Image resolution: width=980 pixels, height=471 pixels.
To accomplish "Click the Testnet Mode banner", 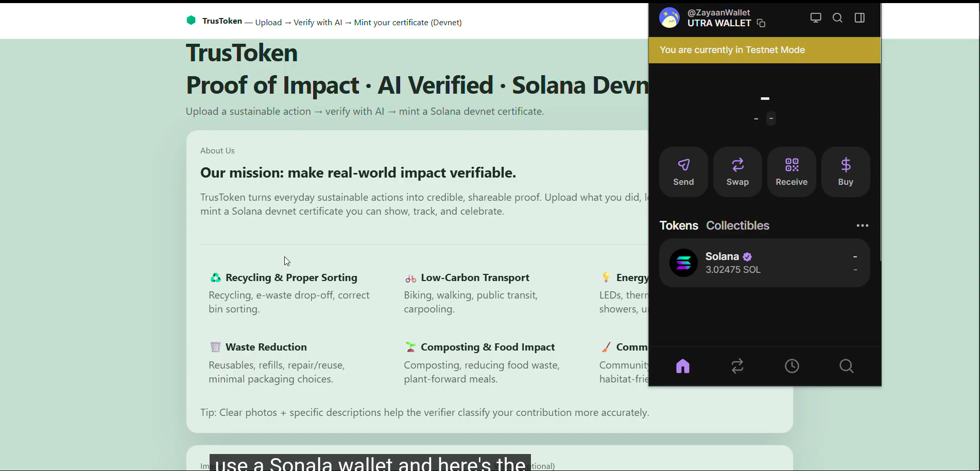I will coord(765,50).
